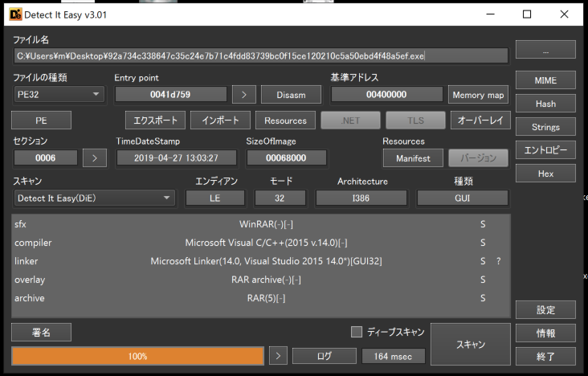Screen dimensions: 588x376
Task: Open the PE structure button
Action: click(41, 121)
